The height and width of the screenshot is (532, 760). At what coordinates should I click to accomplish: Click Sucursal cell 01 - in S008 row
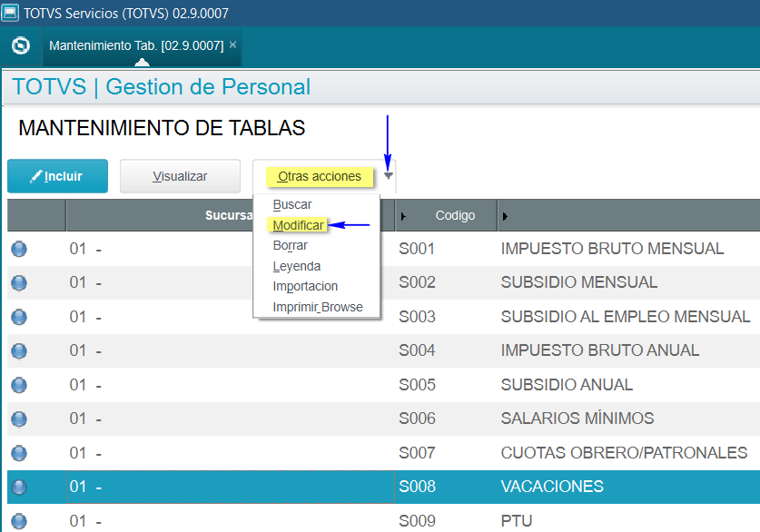tap(231, 487)
